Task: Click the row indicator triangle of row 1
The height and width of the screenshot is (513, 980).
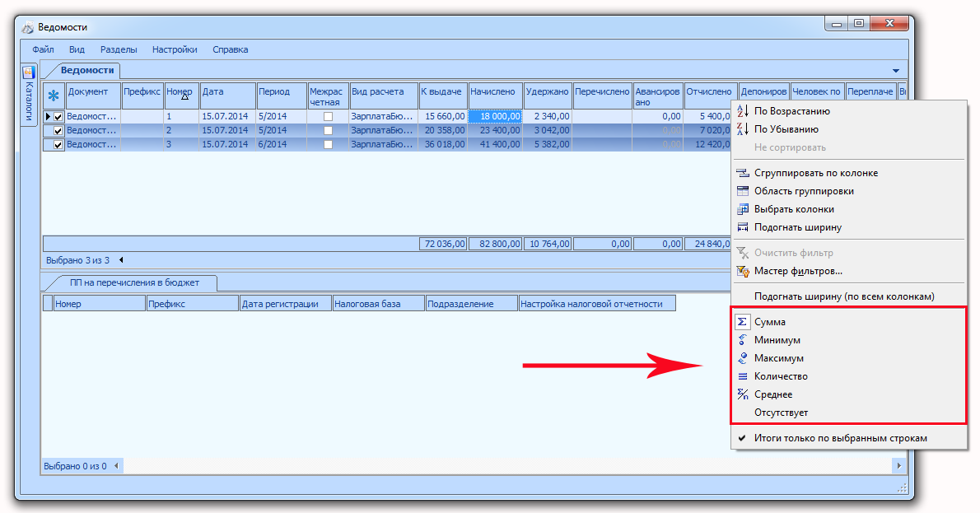Action: click(x=48, y=117)
